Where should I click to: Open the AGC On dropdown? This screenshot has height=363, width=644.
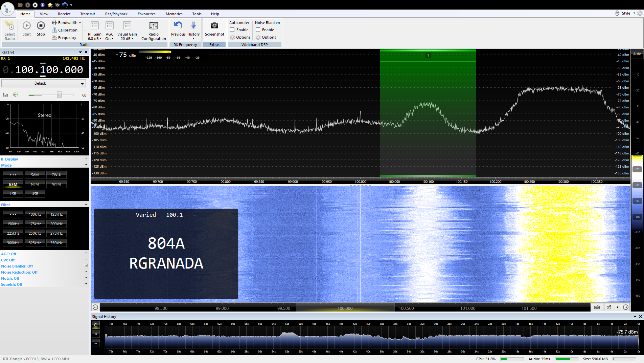tap(110, 30)
